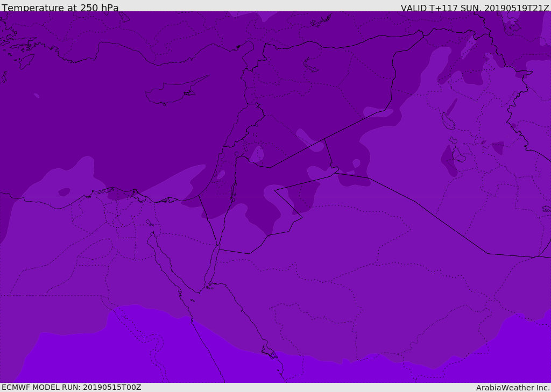Click the VALID T+117 timestamp text

475,8
